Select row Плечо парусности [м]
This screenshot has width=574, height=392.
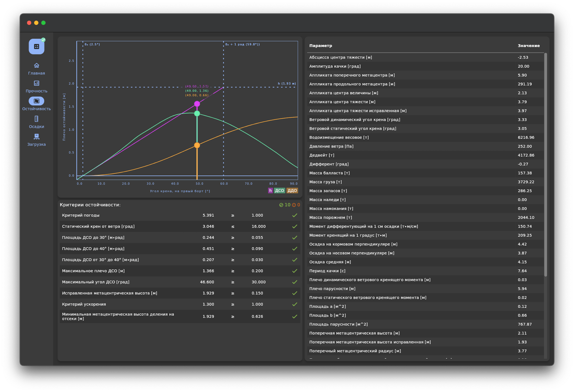(425, 289)
